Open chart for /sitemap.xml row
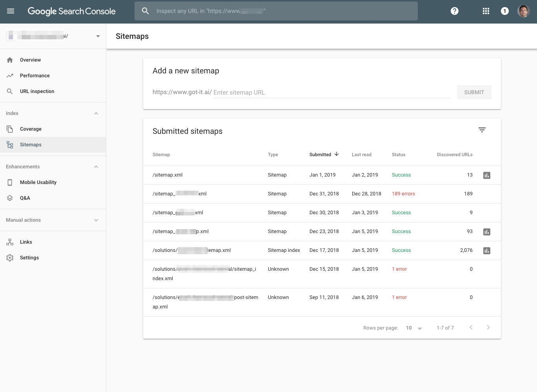The width and height of the screenshot is (537, 392). [487, 175]
